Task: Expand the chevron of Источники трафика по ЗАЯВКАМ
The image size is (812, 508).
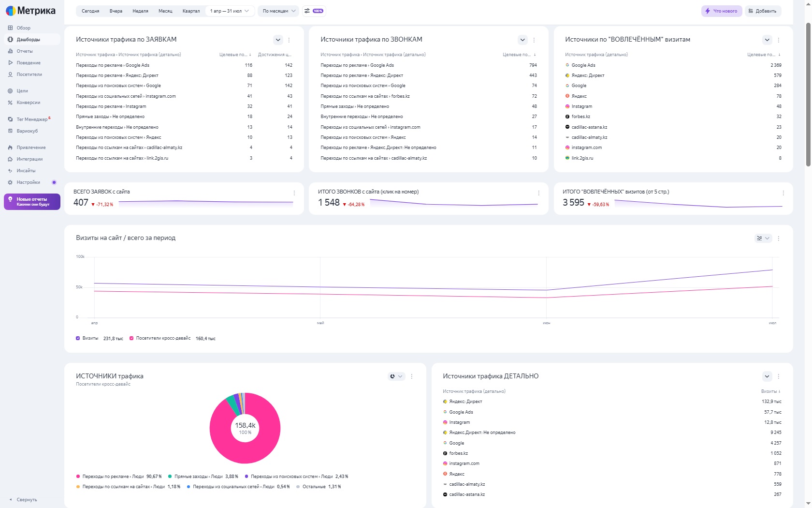Action: click(278, 40)
